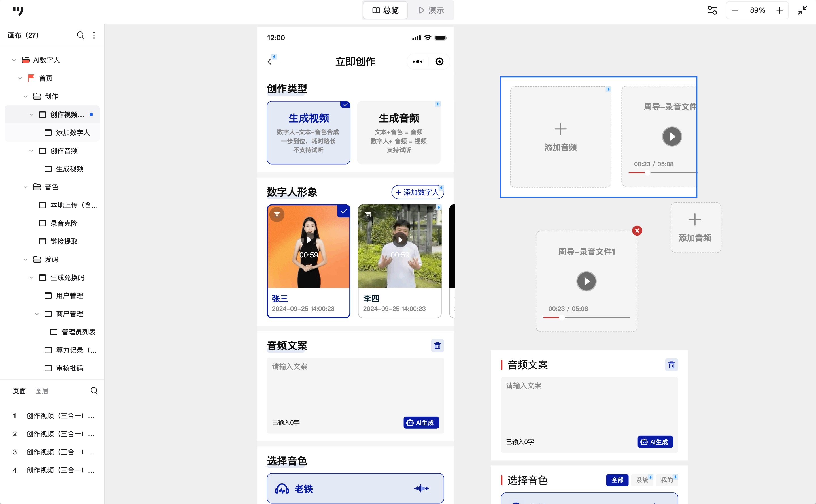This screenshot has height=504, width=816.
Task: Tap the circular target close icon
Action: (439, 61)
